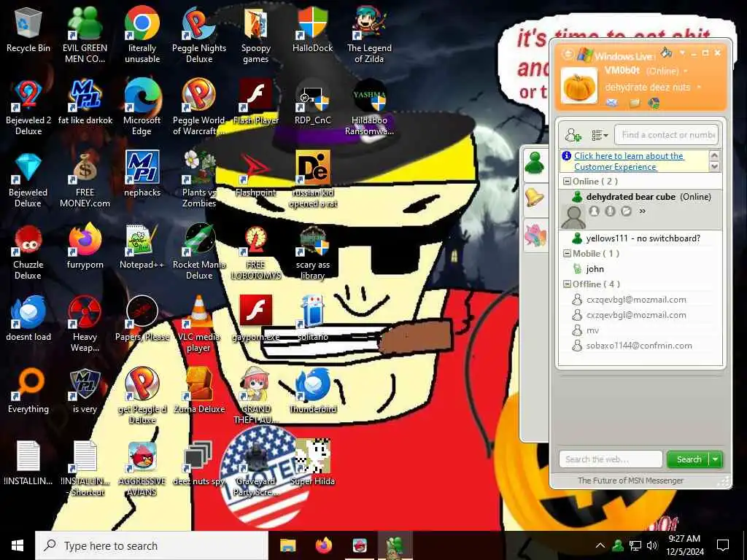Viewport: 747px width, 560px height.
Task: Select mobile contact john
Action: click(595, 269)
